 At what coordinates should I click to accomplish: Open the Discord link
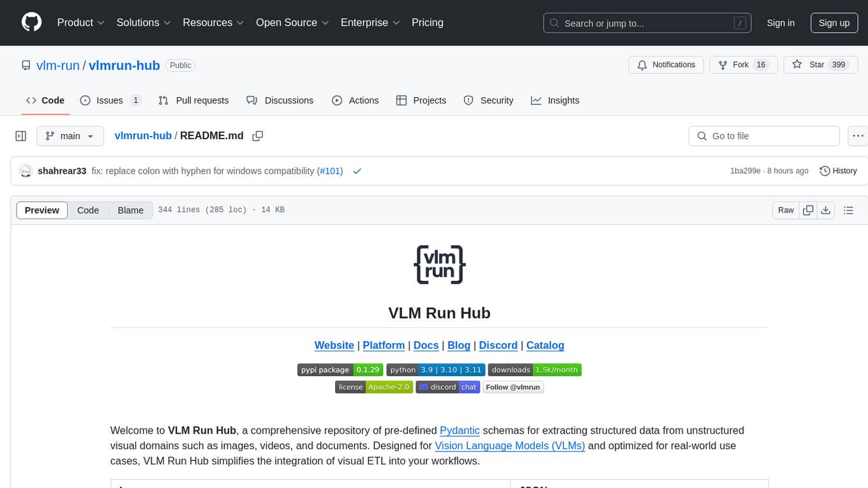click(498, 345)
